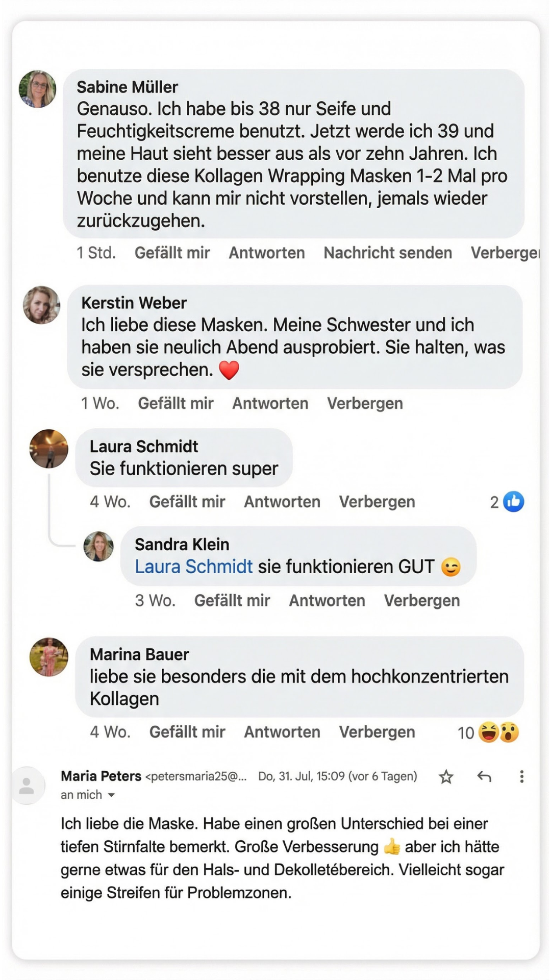Click Laura Schmidt's avatar
This screenshot has width=551, height=980.
pyautogui.click(x=49, y=449)
